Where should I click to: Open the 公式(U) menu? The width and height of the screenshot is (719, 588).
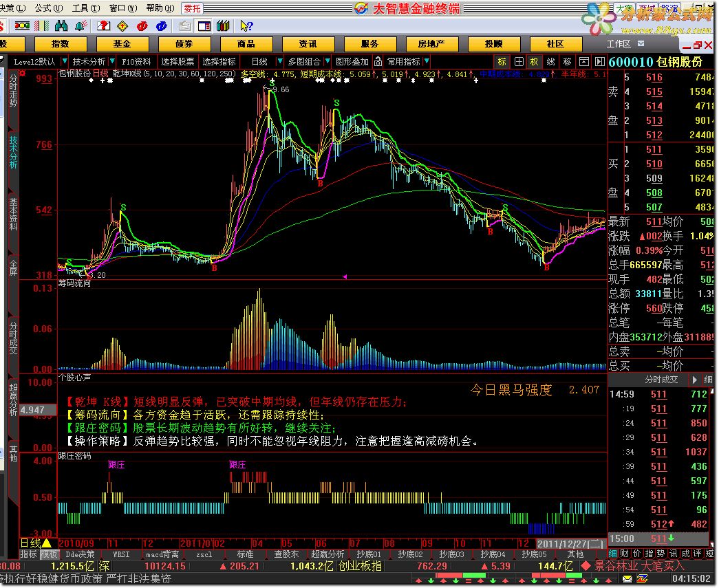click(49, 8)
